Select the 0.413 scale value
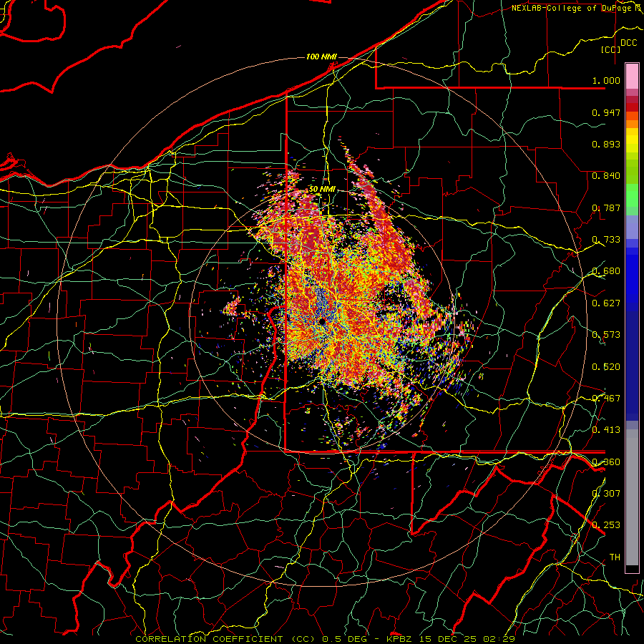 [x=606, y=430]
